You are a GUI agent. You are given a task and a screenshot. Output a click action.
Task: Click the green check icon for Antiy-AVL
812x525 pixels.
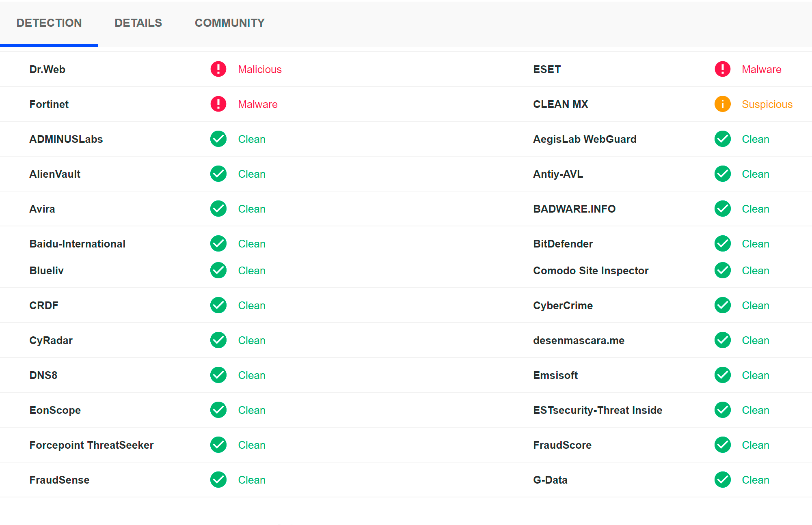click(723, 174)
